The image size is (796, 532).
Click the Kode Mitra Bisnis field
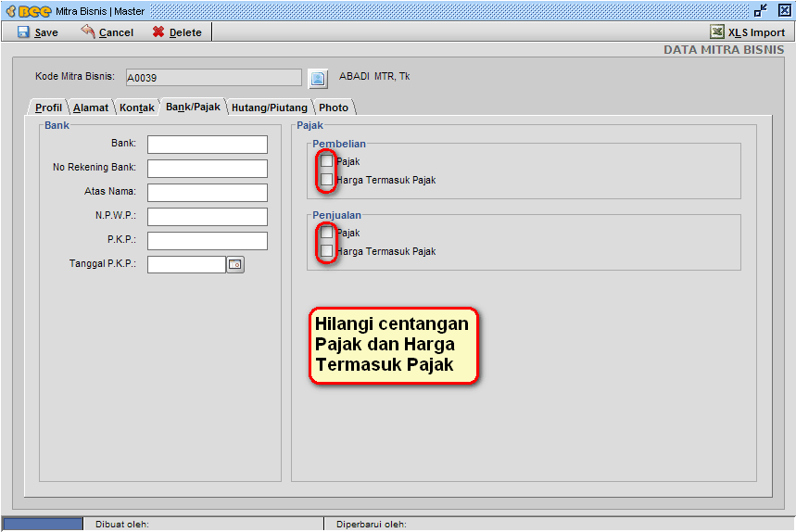[214, 78]
